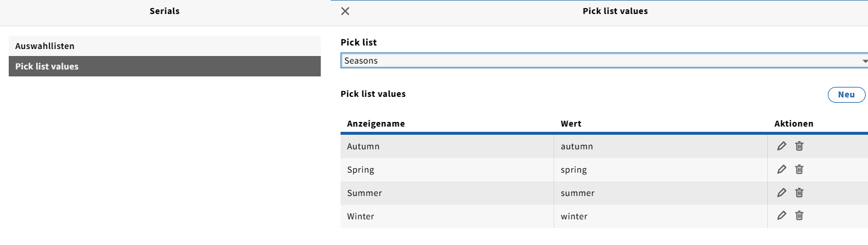Select the Summer row display name
Viewport: 868px width, 245px height.
pos(364,193)
